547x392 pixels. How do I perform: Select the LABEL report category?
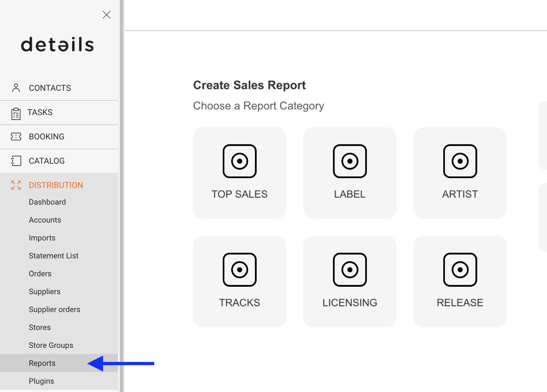pyautogui.click(x=350, y=173)
